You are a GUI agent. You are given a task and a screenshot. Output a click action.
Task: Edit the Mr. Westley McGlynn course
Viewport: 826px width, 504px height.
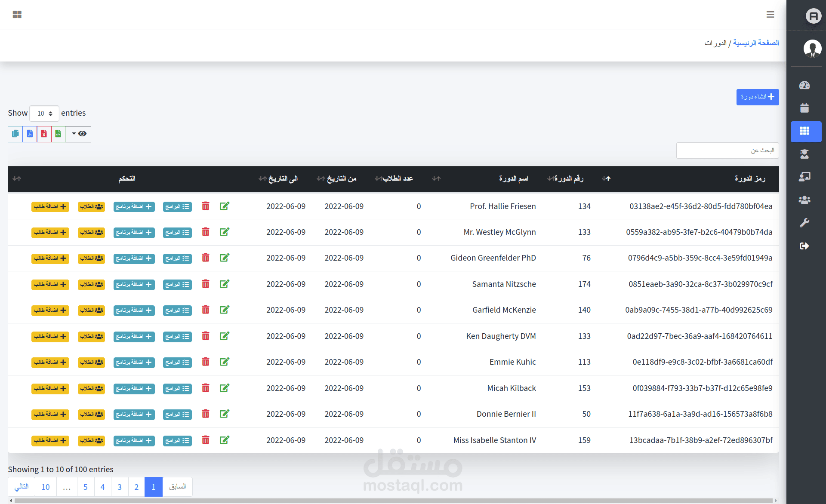pos(225,232)
